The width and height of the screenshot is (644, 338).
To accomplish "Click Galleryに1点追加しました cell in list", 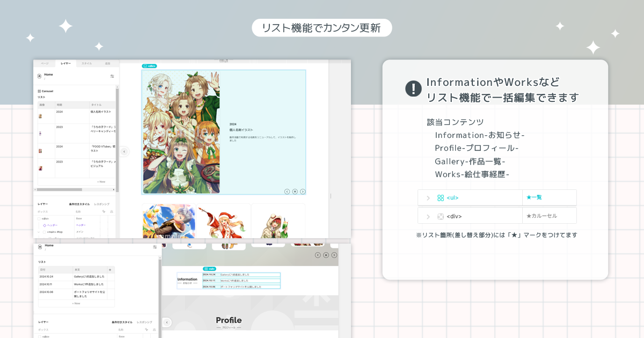I will click(x=90, y=277).
